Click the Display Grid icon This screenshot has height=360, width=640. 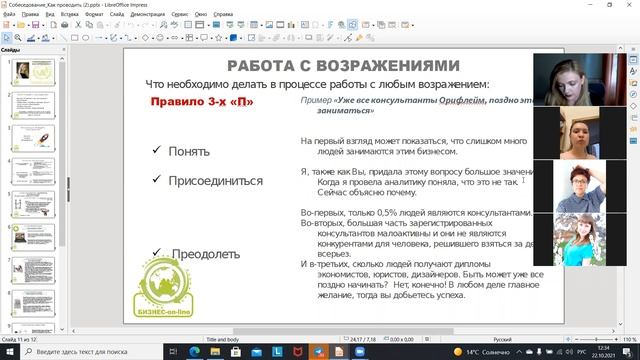point(188,25)
